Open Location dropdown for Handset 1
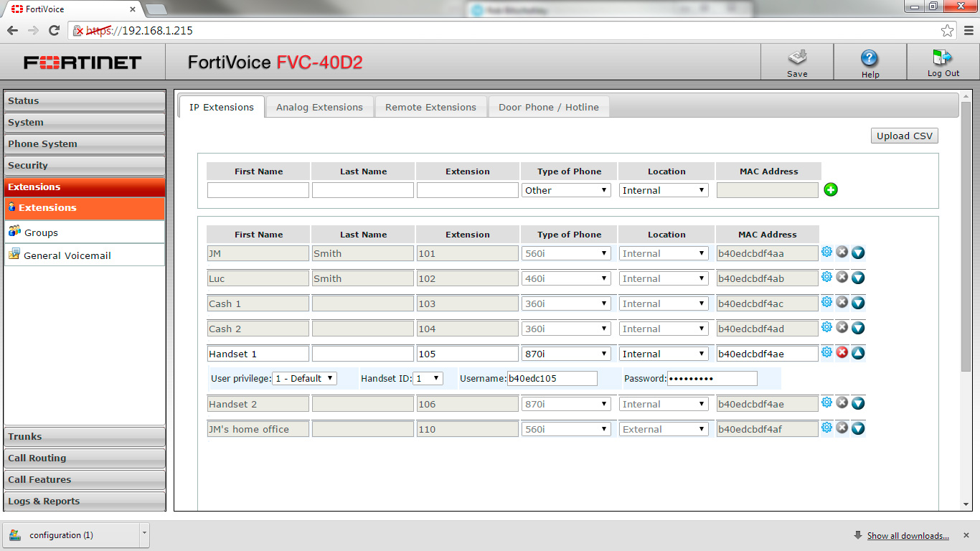980x551 pixels. click(x=664, y=354)
